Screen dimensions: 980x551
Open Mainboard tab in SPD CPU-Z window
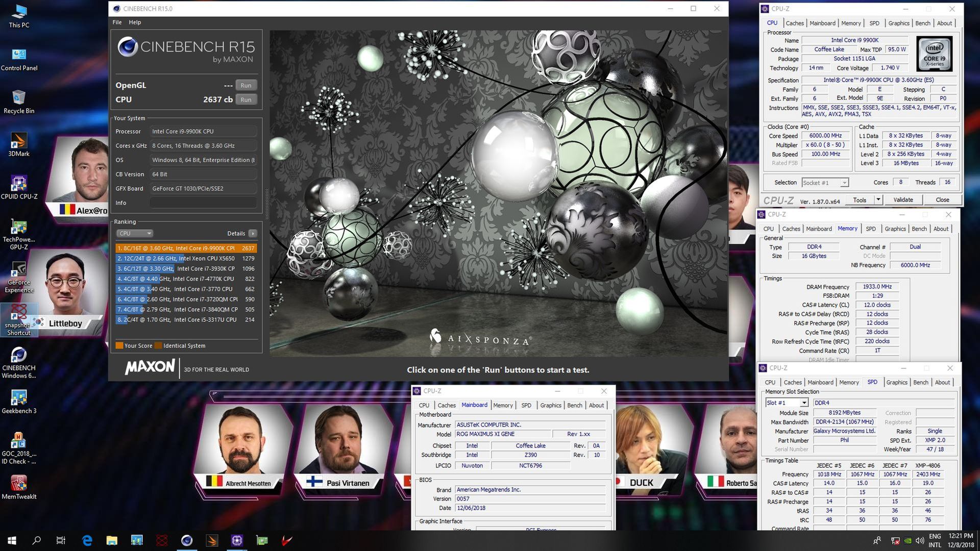click(820, 383)
